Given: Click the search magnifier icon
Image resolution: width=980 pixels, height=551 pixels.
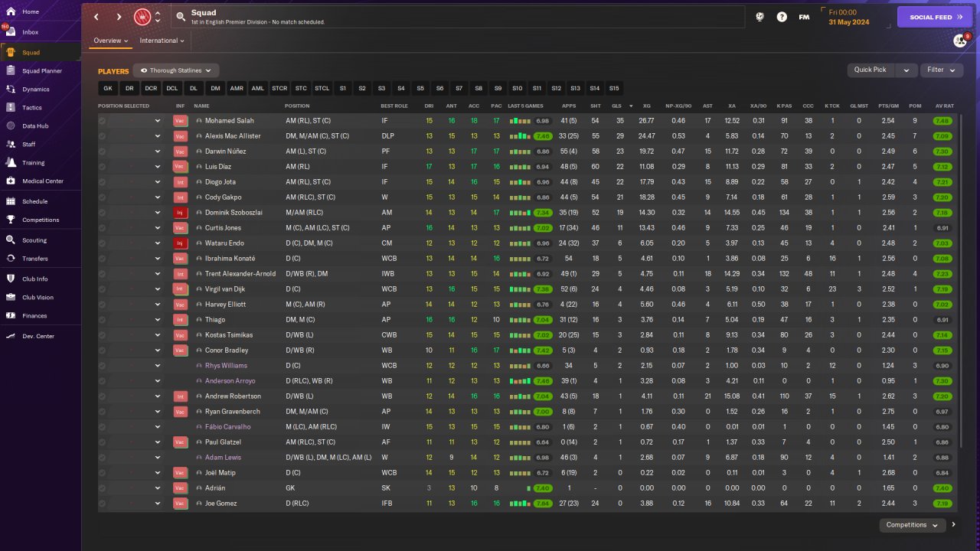Looking at the screenshot, I should coord(181,16).
